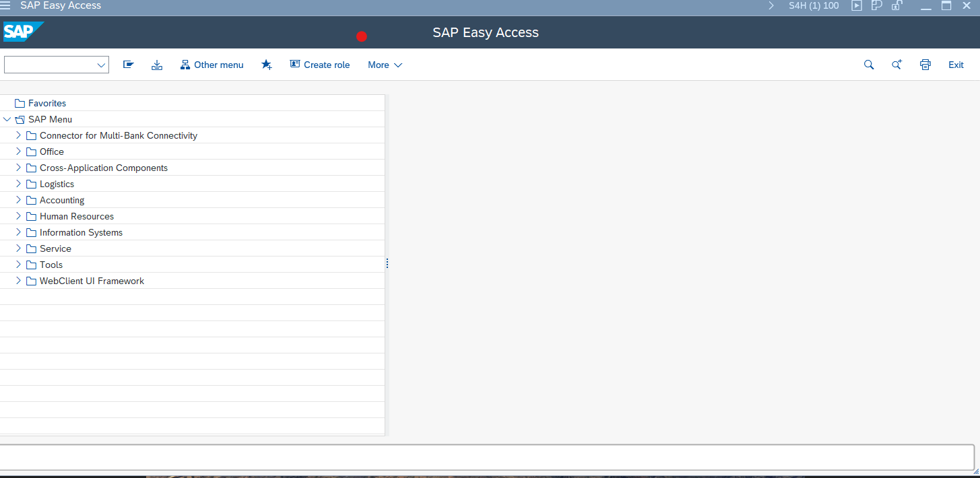Select the Logistics label
Screen dimensions: 980x478
pos(57,184)
